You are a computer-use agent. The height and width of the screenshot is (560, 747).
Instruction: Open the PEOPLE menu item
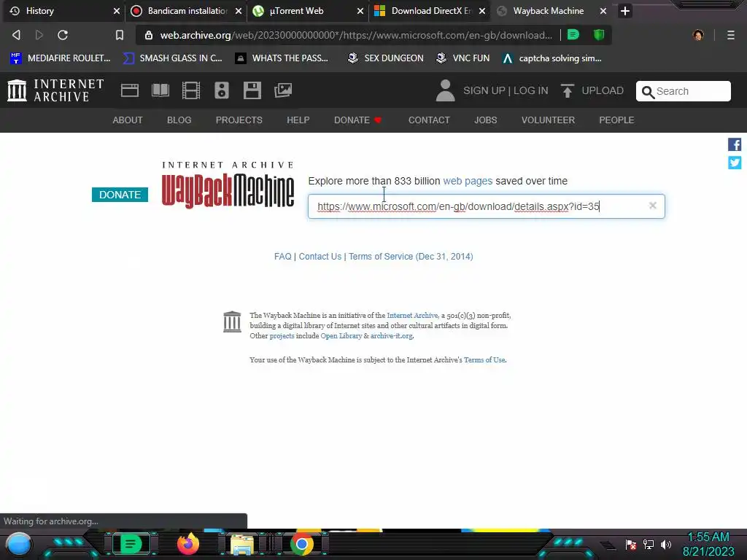[616, 120]
